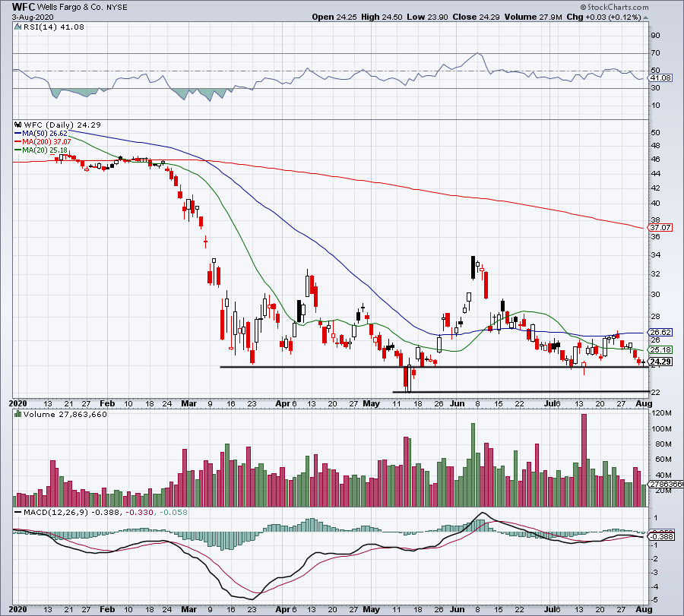The height and width of the screenshot is (616, 684).
Task: Click the 26.62 blue MA price label
Action: click(660, 332)
